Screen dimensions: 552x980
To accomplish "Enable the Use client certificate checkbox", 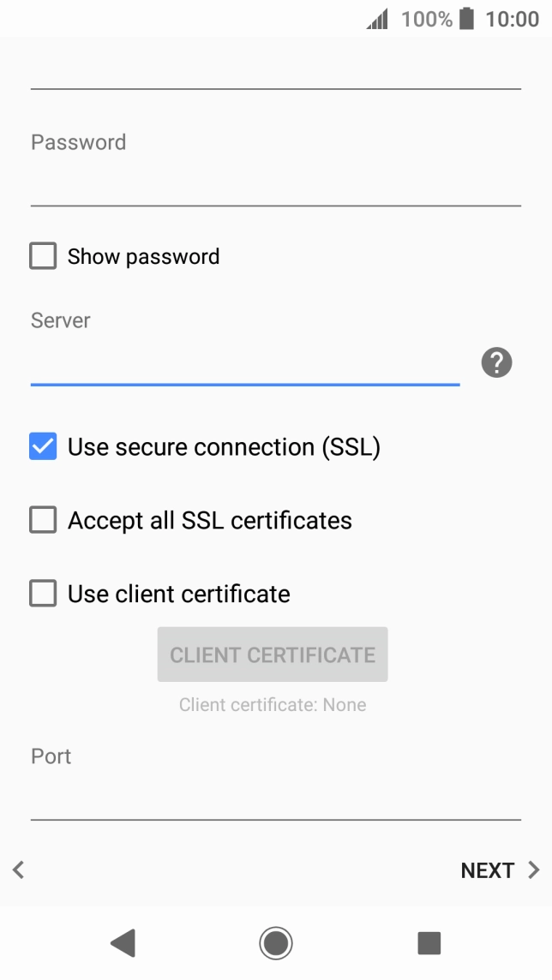I will pos(42,593).
